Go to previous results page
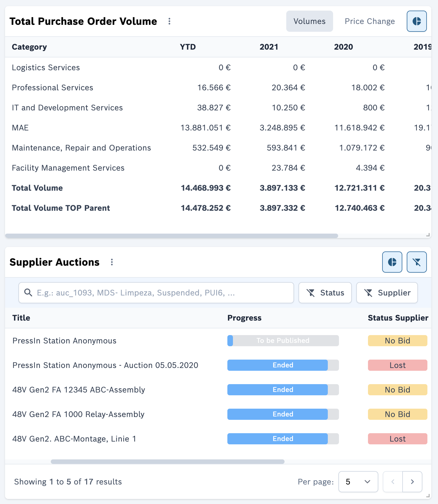 click(393, 482)
